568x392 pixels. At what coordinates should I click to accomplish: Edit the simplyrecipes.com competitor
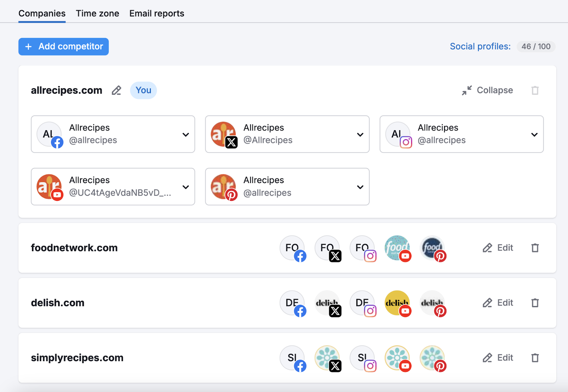point(498,358)
